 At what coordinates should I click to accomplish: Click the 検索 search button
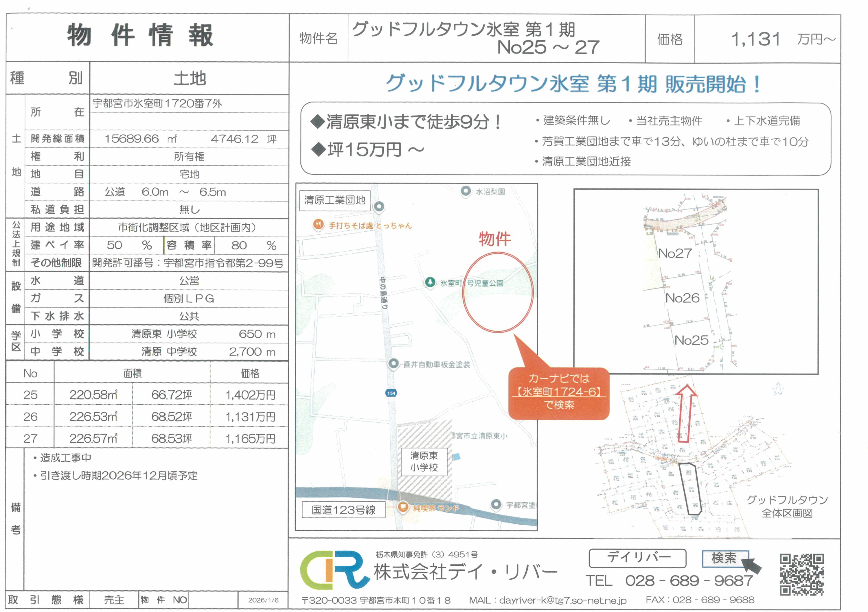click(724, 558)
